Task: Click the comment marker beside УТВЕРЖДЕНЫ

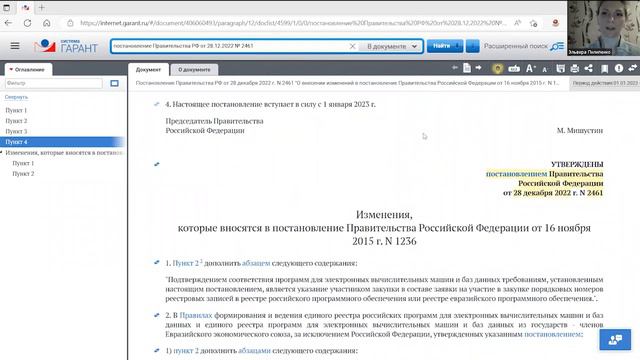Action: click(156, 164)
